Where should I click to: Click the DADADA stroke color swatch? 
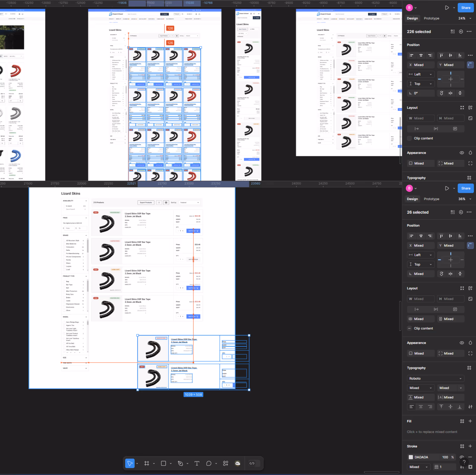click(411, 457)
